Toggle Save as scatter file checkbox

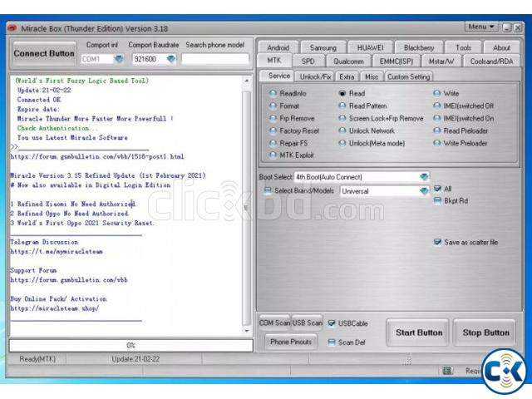pos(438,242)
